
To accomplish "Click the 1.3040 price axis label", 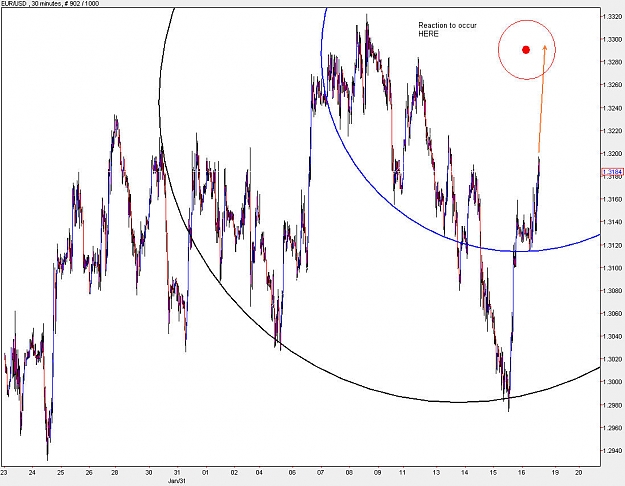I will coord(613,336).
